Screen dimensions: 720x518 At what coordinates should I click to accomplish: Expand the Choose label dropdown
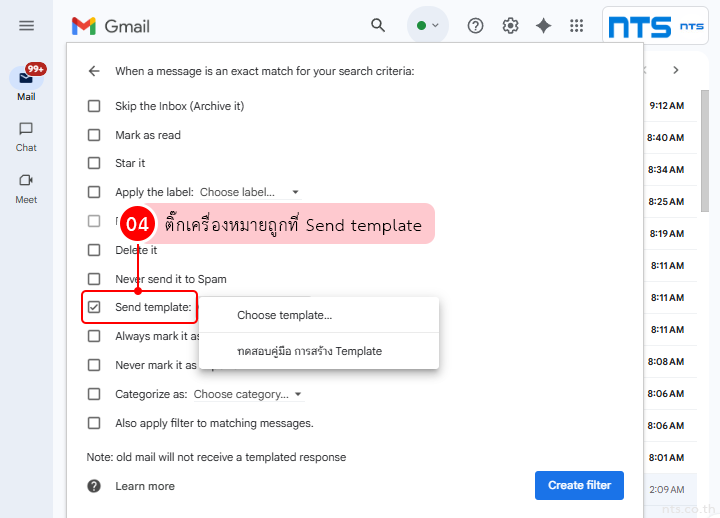click(x=250, y=192)
